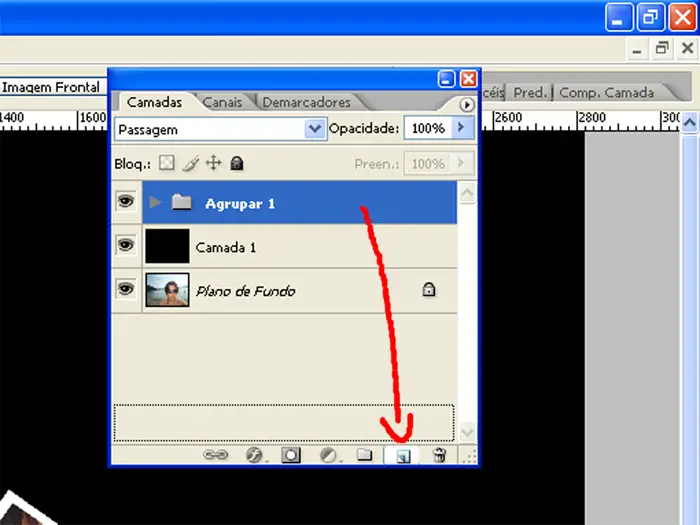Open the Opacidade slider arrow
The image size is (700, 525).
tap(461, 128)
